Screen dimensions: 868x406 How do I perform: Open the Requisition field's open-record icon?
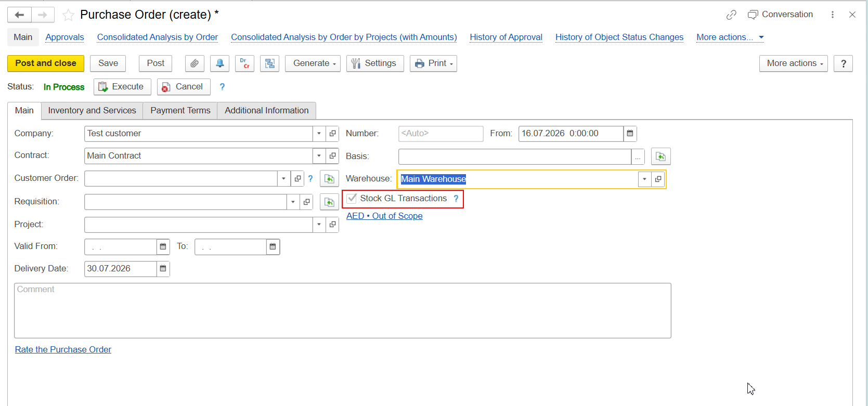pyautogui.click(x=307, y=202)
